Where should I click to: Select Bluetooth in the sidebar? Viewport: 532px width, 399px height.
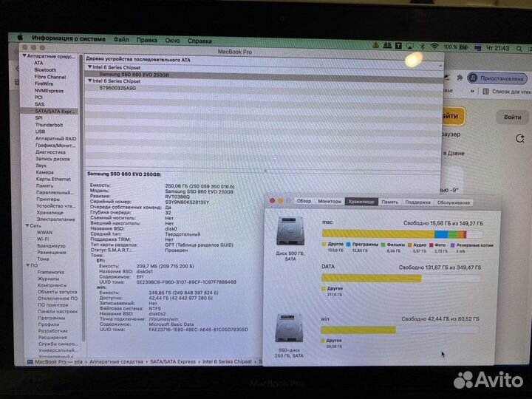[x=45, y=70]
